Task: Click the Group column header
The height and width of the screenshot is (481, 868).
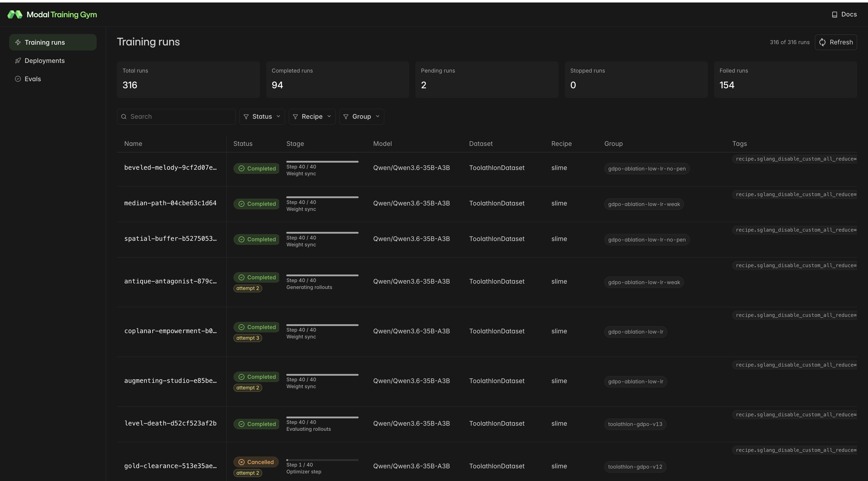Action: click(x=614, y=144)
